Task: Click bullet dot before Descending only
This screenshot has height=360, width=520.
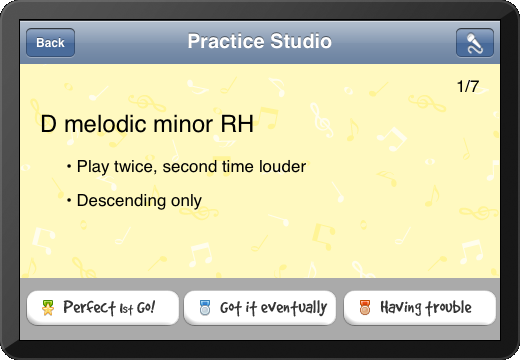Action: click(x=69, y=200)
